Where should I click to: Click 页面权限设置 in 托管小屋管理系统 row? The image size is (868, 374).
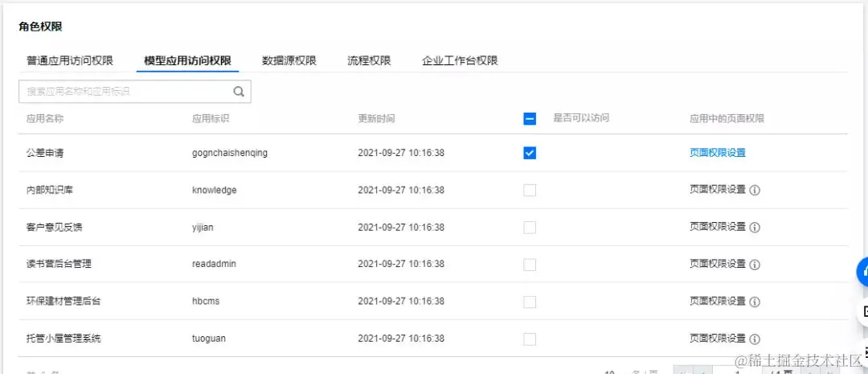tap(718, 339)
